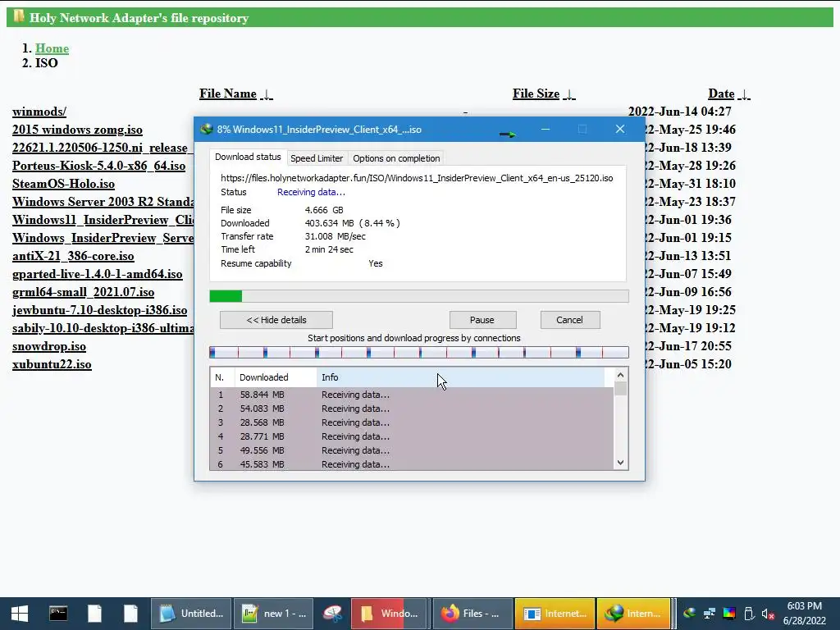Open the grml64-small_2021.07.iso link
This screenshot has height=630, width=840.
point(83,292)
